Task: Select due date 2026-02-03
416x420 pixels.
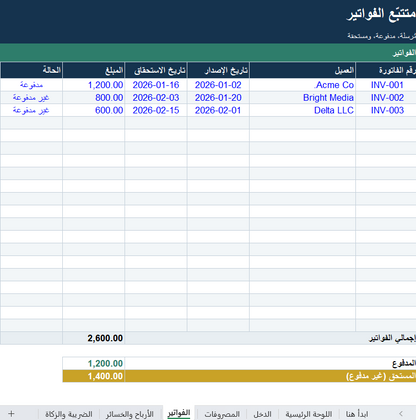Action: tap(156, 98)
